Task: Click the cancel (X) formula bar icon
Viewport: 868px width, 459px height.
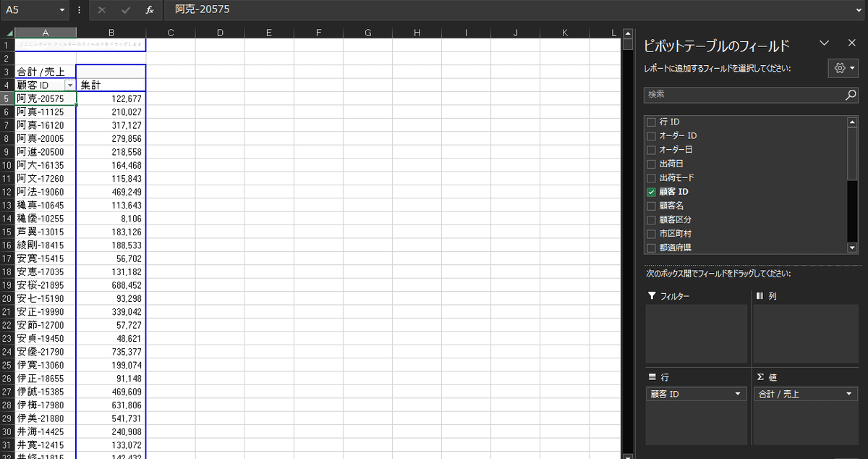Action: point(102,10)
